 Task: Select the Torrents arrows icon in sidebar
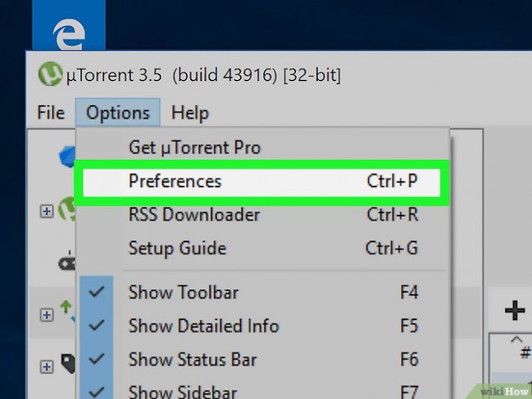[68, 311]
